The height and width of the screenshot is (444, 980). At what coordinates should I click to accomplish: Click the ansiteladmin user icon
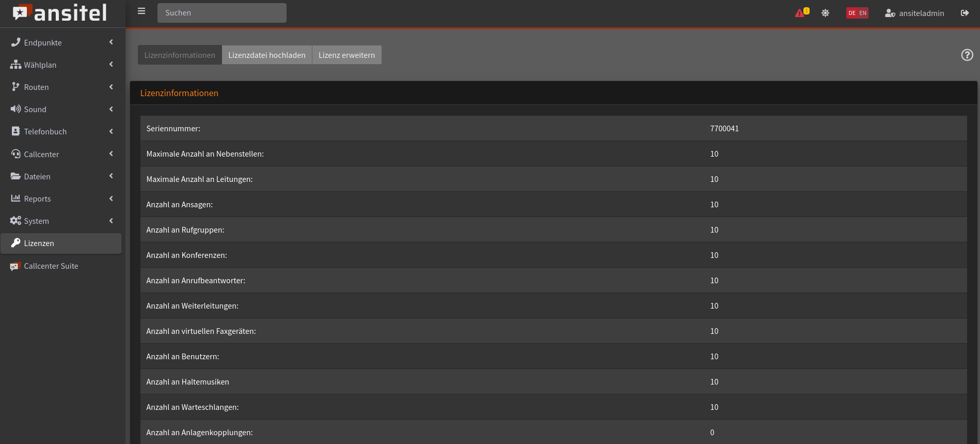[890, 13]
